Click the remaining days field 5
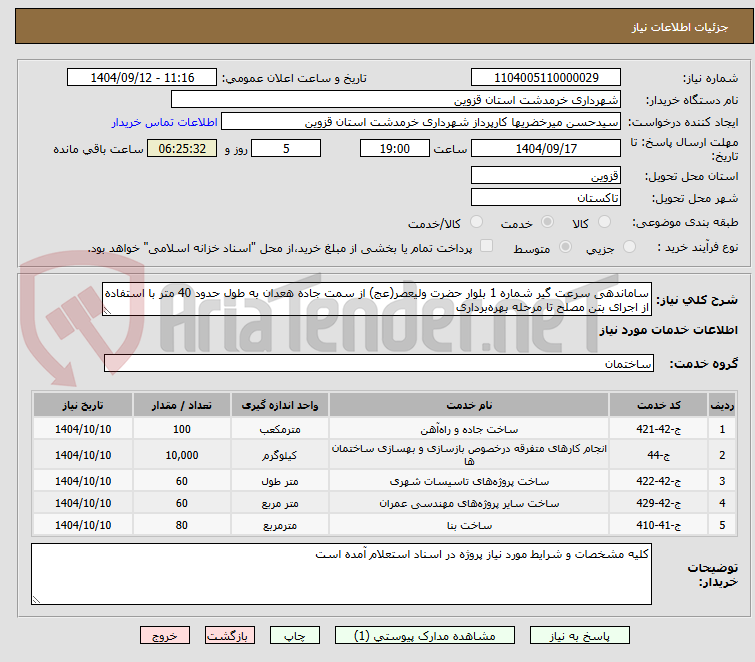The width and height of the screenshot is (755, 662). pos(286,148)
